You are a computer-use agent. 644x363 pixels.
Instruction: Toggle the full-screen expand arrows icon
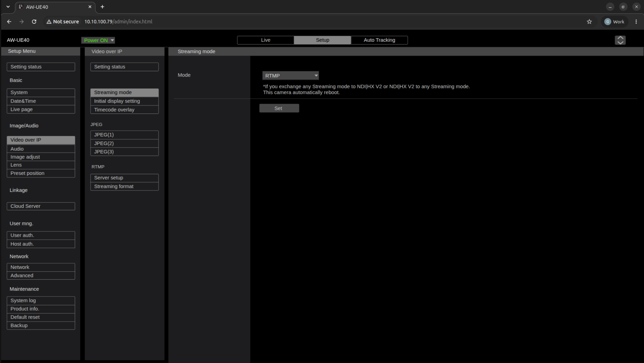point(620,40)
